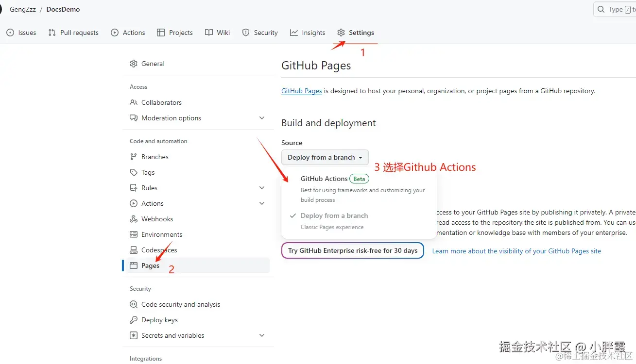Open the Issues tab
636x364 pixels.
[22, 33]
